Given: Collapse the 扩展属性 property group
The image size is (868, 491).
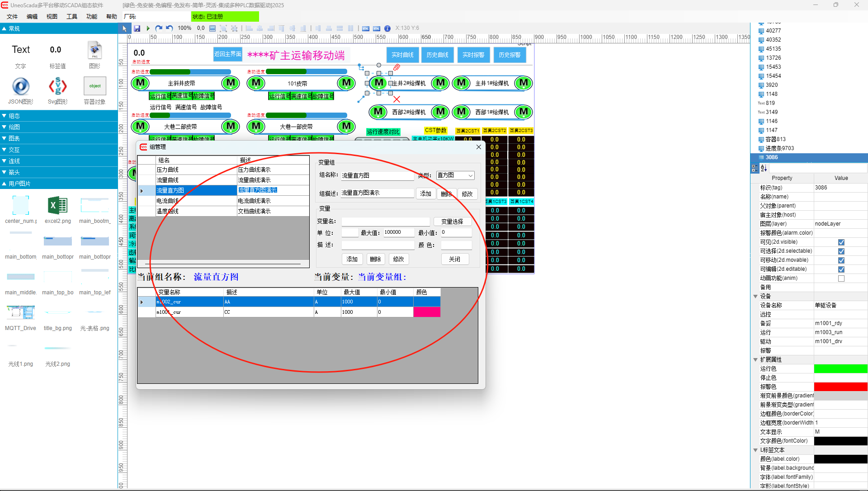Looking at the screenshot, I should pyautogui.click(x=755, y=360).
